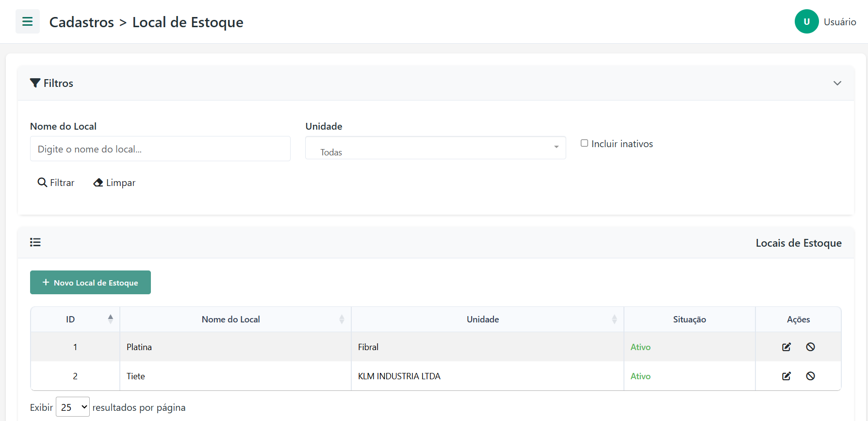The height and width of the screenshot is (421, 868).
Task: Deactivate the Tiete stock location
Action: (810, 376)
